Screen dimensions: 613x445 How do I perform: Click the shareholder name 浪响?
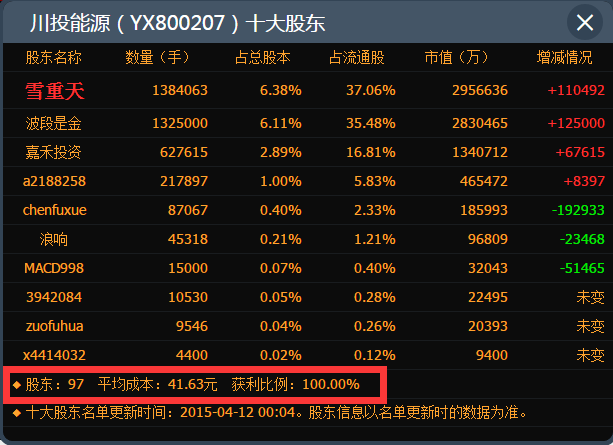click(x=54, y=239)
